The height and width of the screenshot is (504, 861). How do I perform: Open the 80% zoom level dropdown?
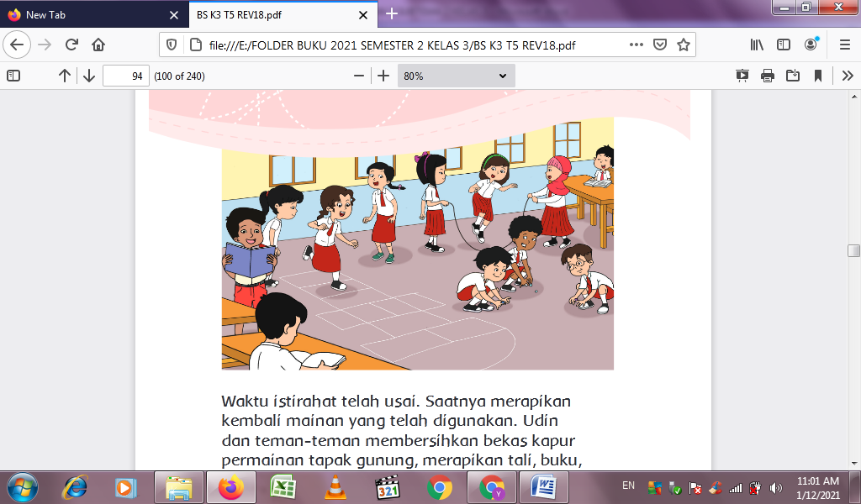[457, 76]
